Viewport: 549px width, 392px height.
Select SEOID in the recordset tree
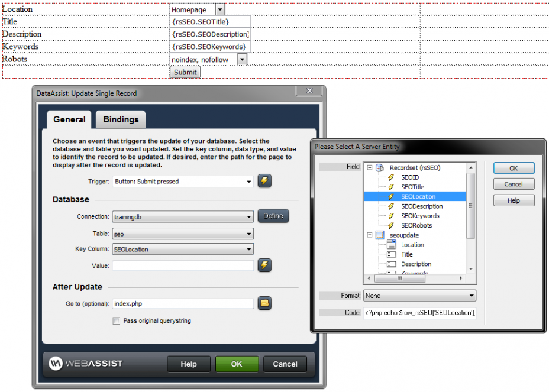(x=410, y=177)
